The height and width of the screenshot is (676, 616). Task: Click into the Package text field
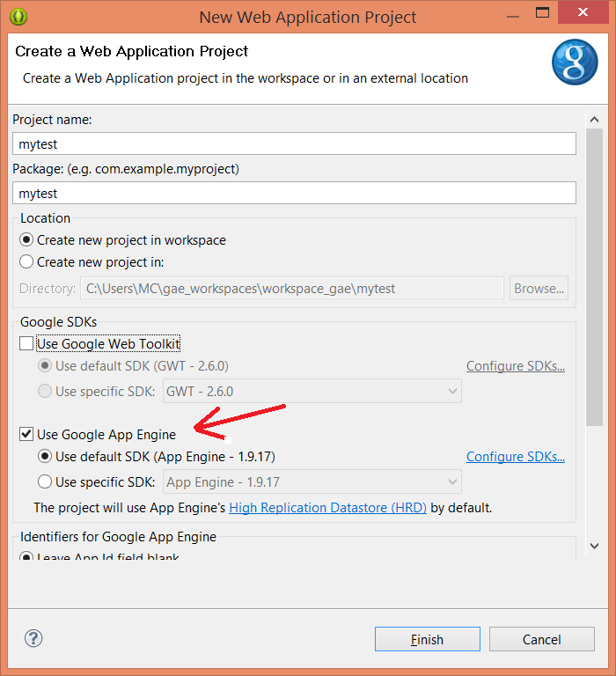[295, 193]
